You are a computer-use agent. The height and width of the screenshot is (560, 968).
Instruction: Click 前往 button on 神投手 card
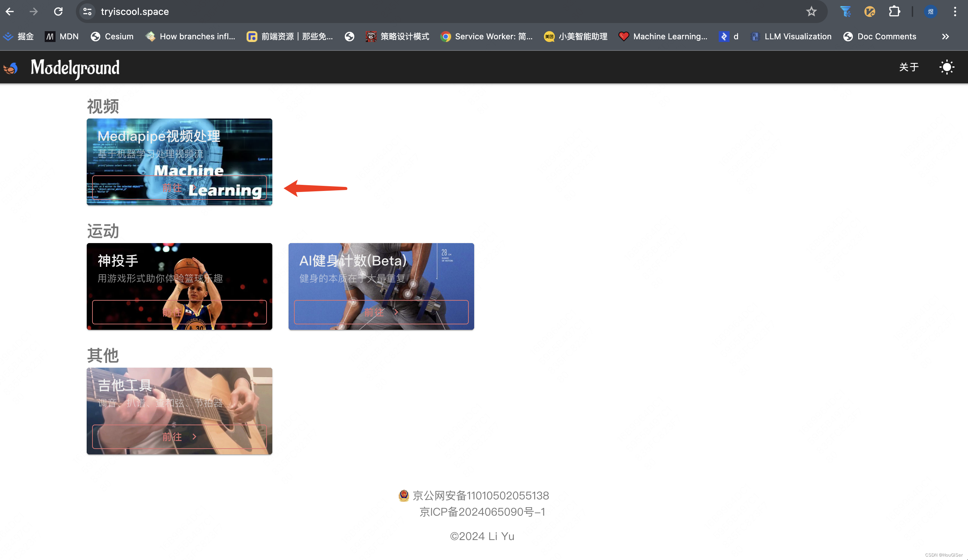tap(180, 312)
